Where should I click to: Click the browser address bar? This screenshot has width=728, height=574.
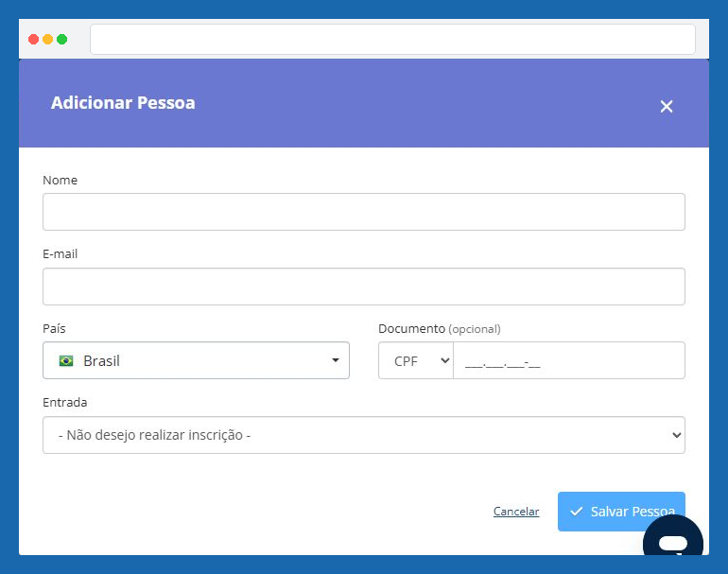(392, 39)
